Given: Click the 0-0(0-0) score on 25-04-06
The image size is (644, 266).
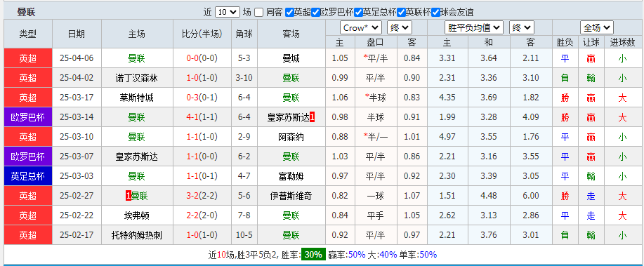Looking at the screenshot, I should (202, 58).
